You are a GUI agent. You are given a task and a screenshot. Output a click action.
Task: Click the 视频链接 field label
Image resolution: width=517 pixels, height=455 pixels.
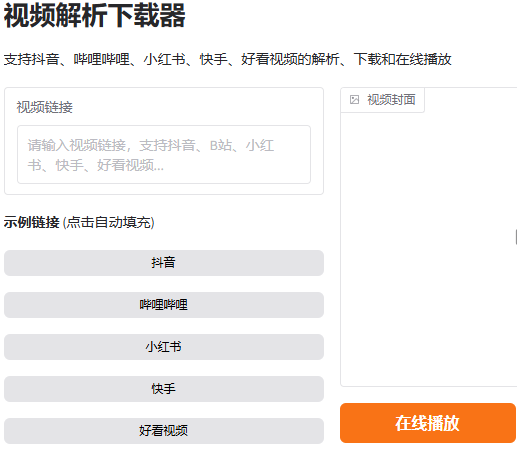click(x=45, y=107)
